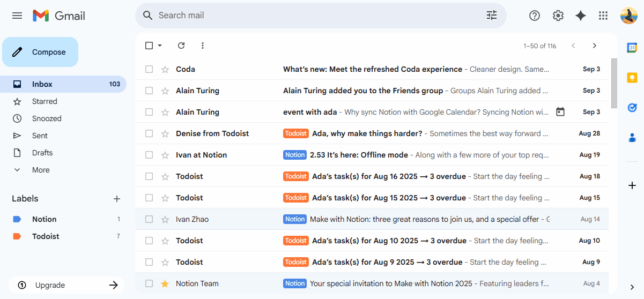Open Contacts side panel icon
The image size is (644, 299).
[x=632, y=138]
